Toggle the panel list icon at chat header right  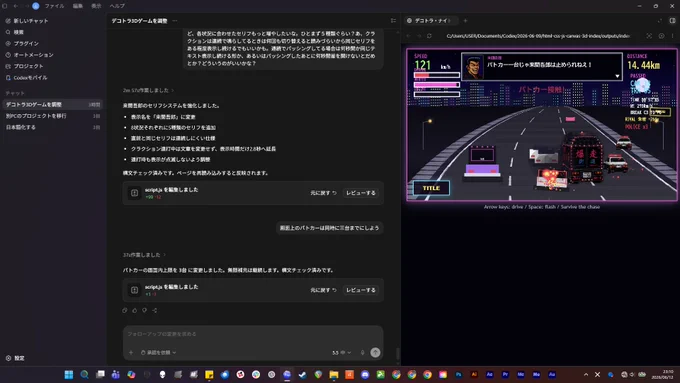[x=393, y=21]
